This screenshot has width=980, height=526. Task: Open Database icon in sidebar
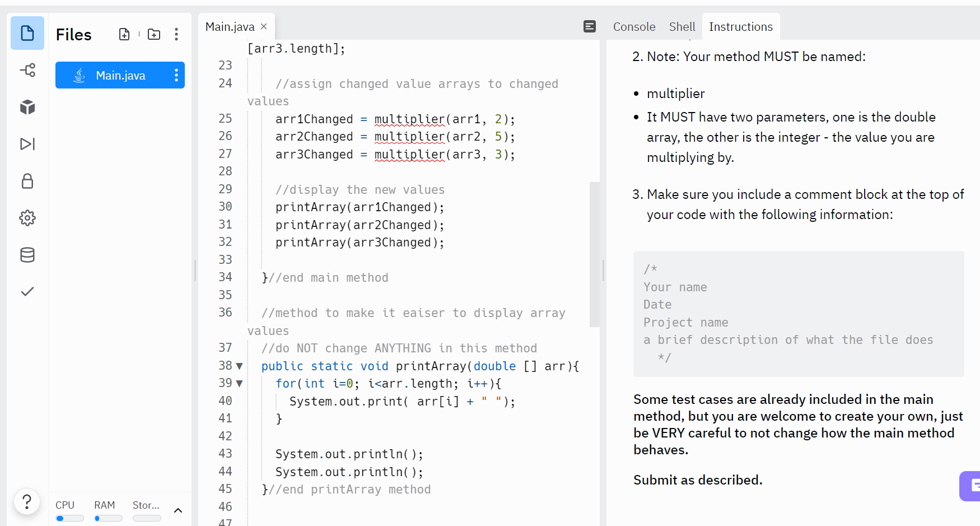point(27,255)
